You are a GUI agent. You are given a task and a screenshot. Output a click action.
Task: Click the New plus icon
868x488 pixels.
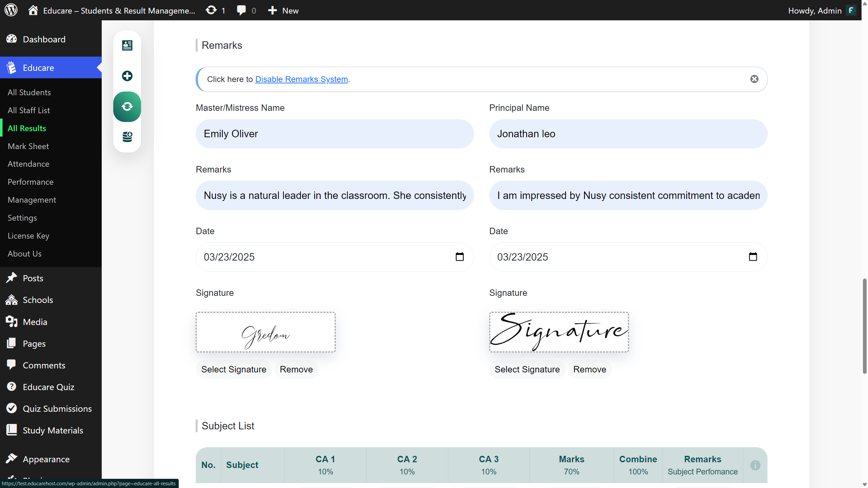(272, 11)
